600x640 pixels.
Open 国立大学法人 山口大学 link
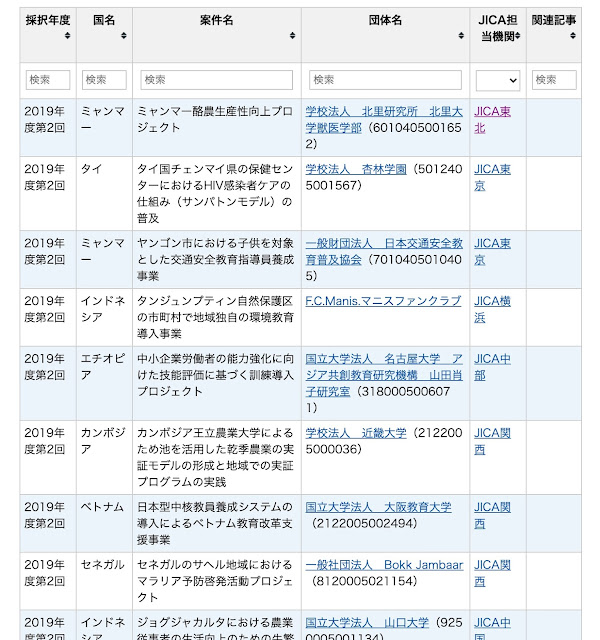coord(367,623)
